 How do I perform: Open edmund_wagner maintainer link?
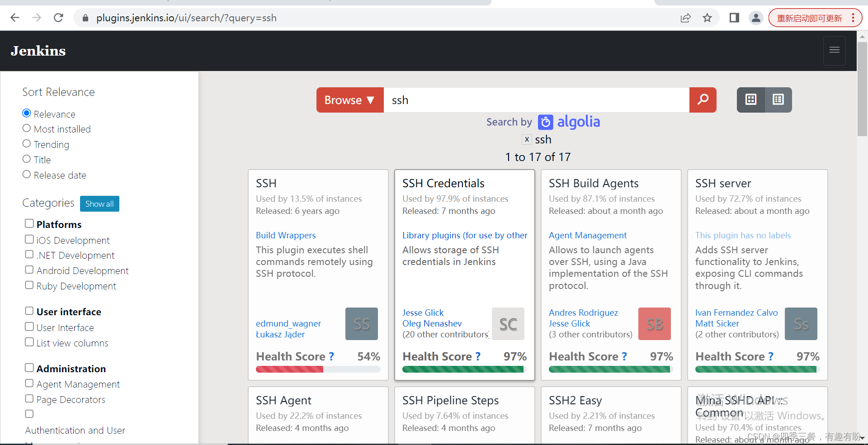pyautogui.click(x=288, y=323)
